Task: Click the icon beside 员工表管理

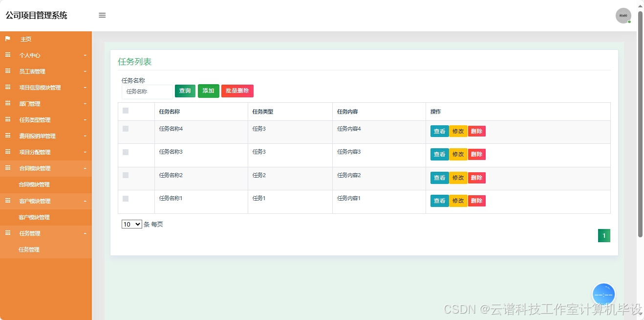Action: (x=7, y=71)
